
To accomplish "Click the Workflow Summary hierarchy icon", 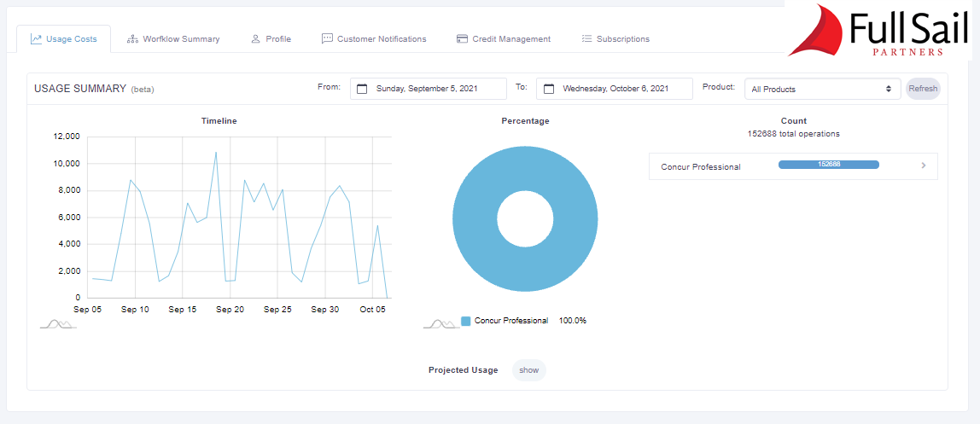I will [x=132, y=39].
